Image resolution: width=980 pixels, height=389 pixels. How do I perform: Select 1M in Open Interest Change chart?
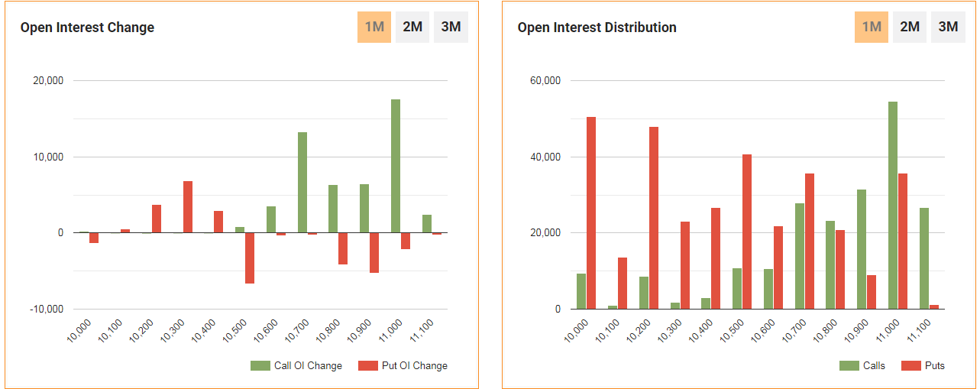(x=374, y=27)
